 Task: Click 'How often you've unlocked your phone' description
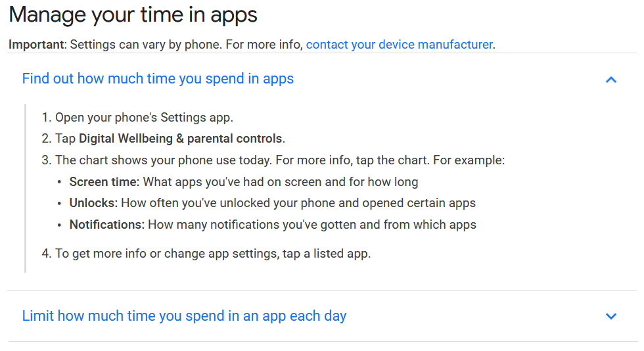[x=298, y=203]
